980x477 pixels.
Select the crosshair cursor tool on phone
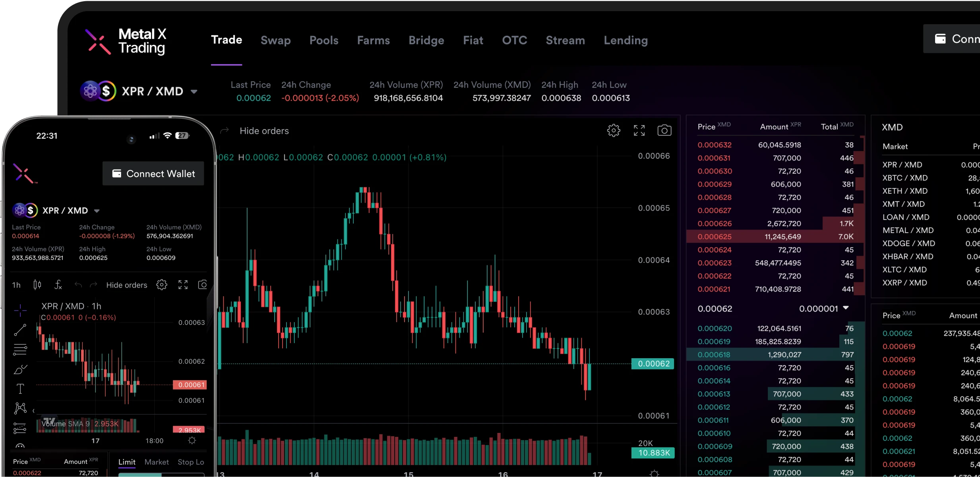tap(20, 310)
